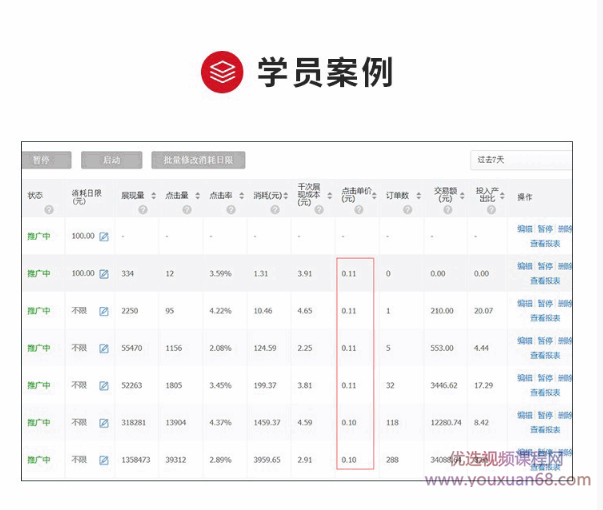
Task: Click the 操作 column header
Action: [525, 197]
